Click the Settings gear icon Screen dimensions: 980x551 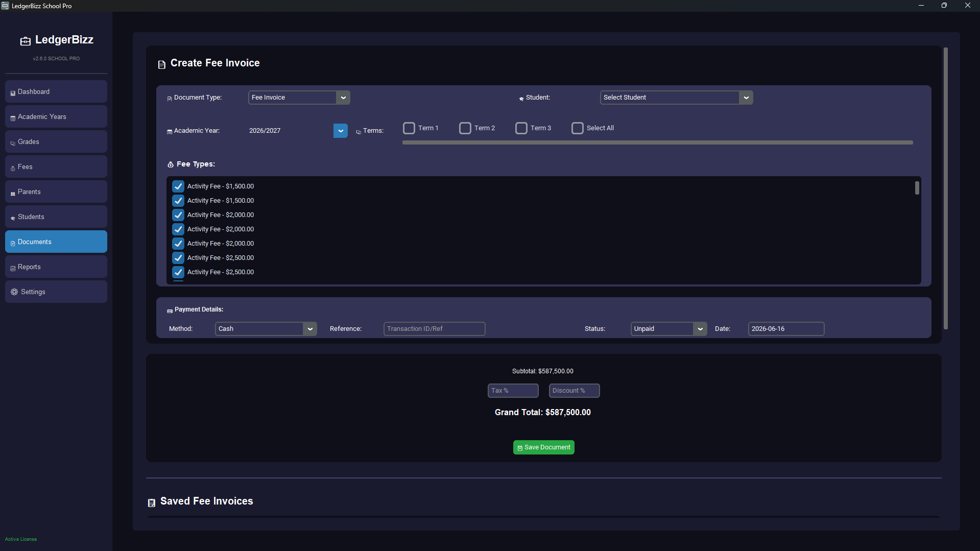(x=14, y=292)
